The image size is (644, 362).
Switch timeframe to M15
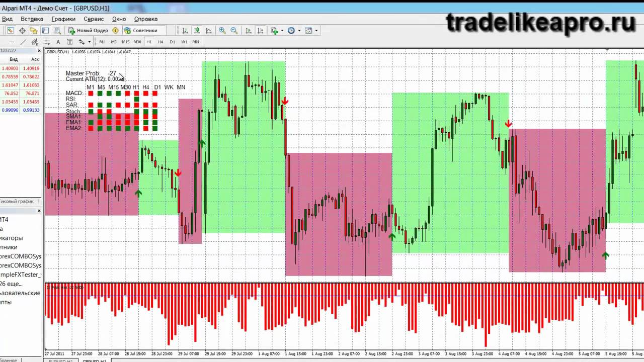[x=125, y=42]
